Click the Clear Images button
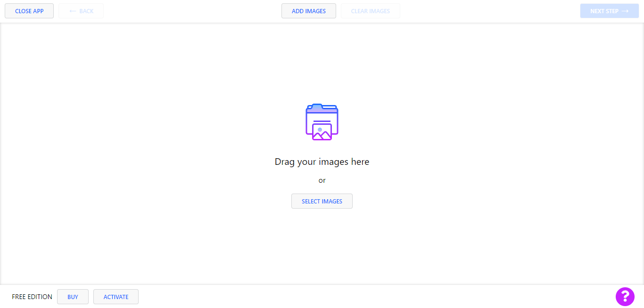 (x=370, y=11)
